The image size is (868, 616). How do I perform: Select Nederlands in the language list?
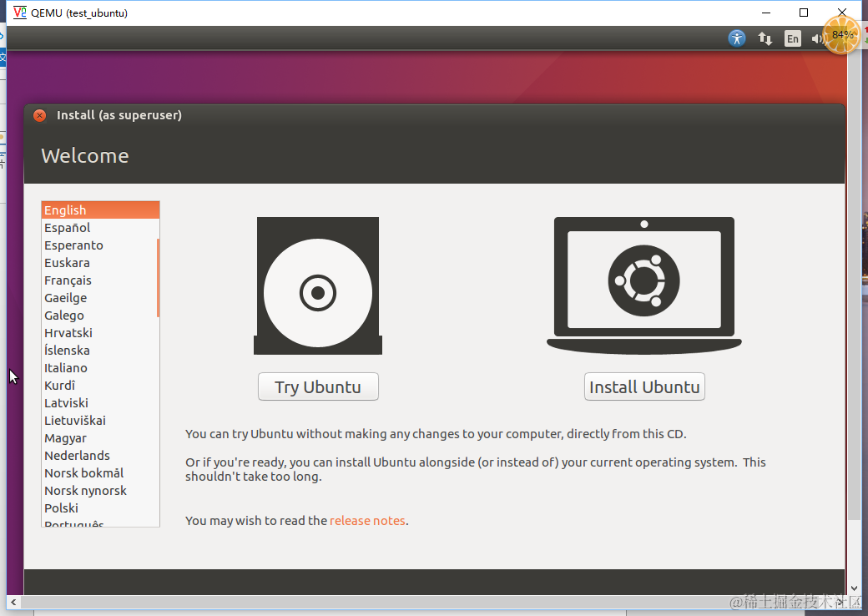[x=100, y=456]
